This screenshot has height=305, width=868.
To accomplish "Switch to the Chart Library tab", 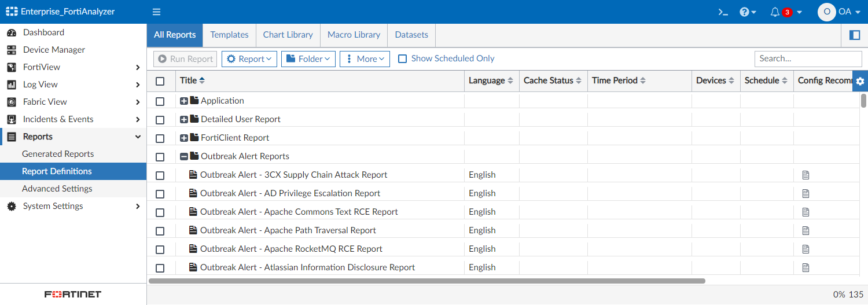I will 288,35.
